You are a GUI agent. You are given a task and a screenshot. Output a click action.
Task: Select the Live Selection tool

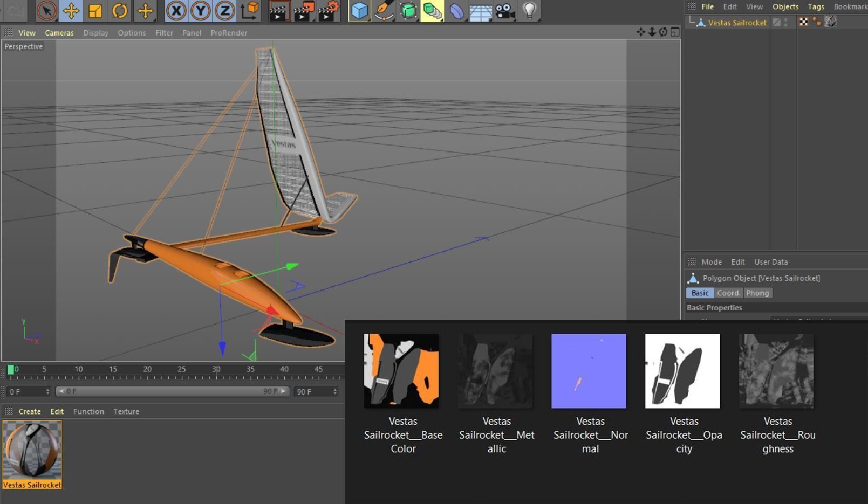point(47,10)
